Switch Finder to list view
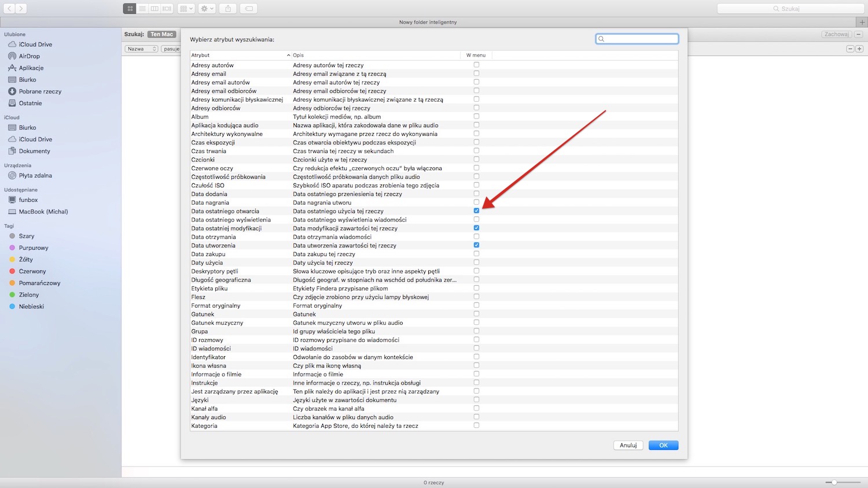868x488 pixels. point(142,8)
